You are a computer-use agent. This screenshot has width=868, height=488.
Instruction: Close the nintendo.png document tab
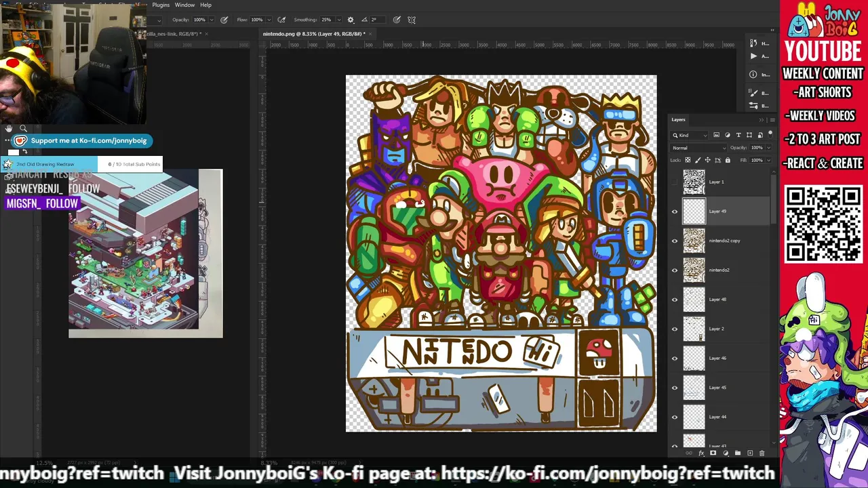coord(370,34)
